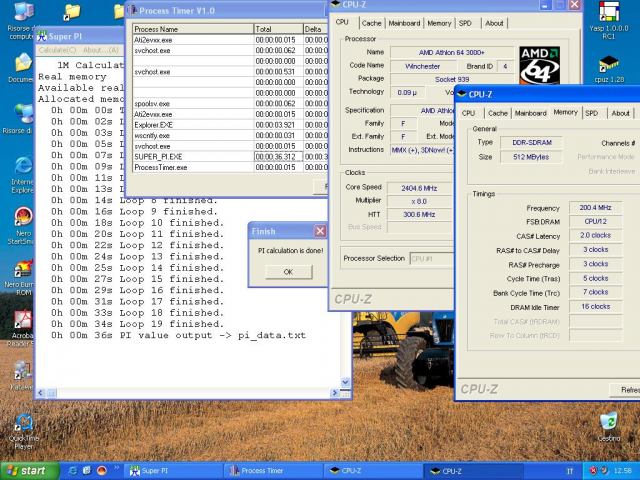Click the HTT 300.6 MHz field
This screenshot has height=480, width=640.
tap(419, 214)
